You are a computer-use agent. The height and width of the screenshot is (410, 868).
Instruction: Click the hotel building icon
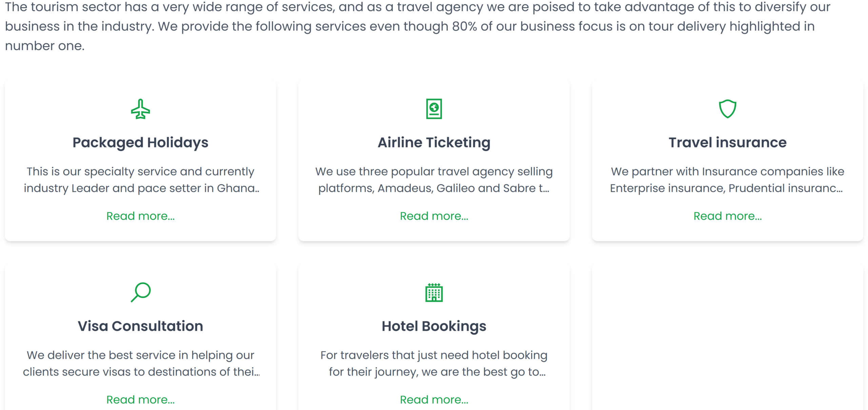click(434, 293)
